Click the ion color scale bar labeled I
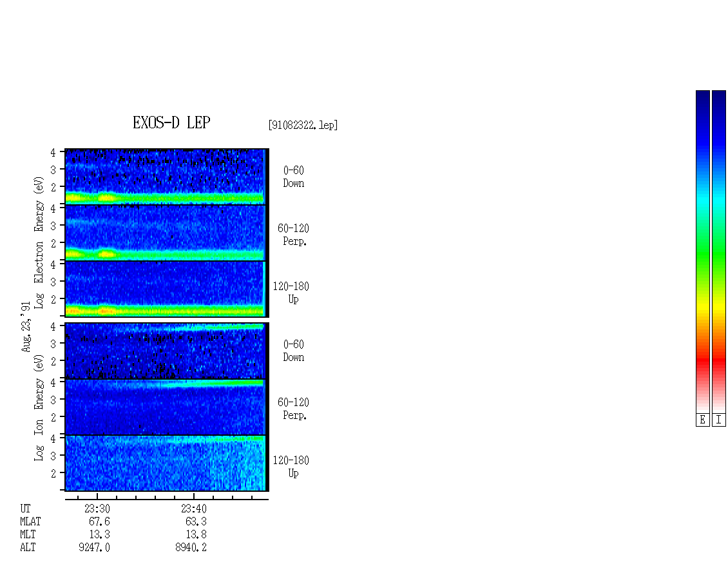 pos(719,251)
